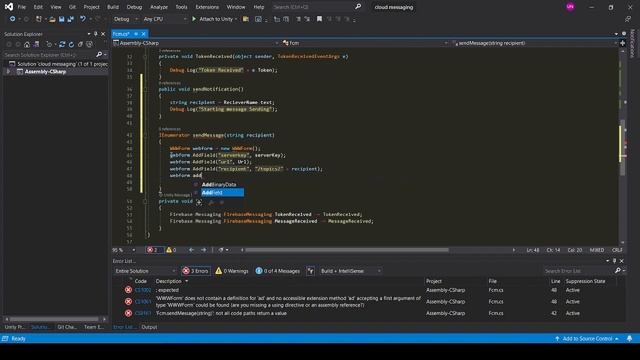Toggle the 3 Errors filter
640x360 pixels.
(x=196, y=271)
